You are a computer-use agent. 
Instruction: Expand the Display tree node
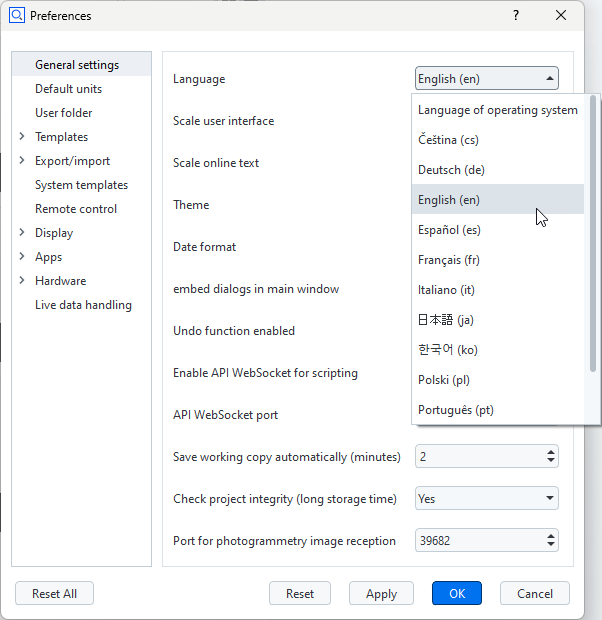click(x=22, y=233)
